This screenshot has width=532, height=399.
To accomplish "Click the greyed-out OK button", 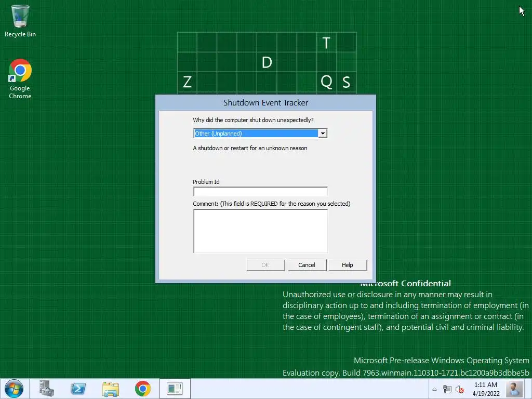I will coord(265,265).
